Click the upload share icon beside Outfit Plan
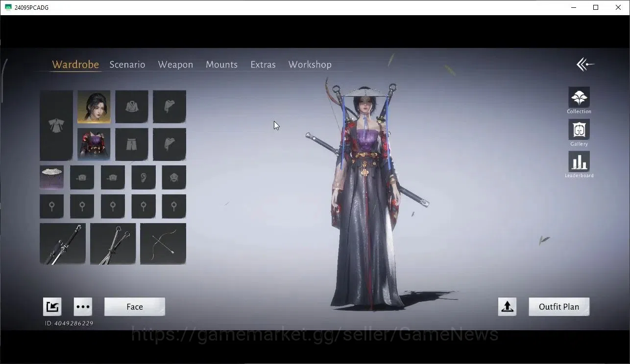Viewport: 630px width, 364px height. tap(507, 307)
